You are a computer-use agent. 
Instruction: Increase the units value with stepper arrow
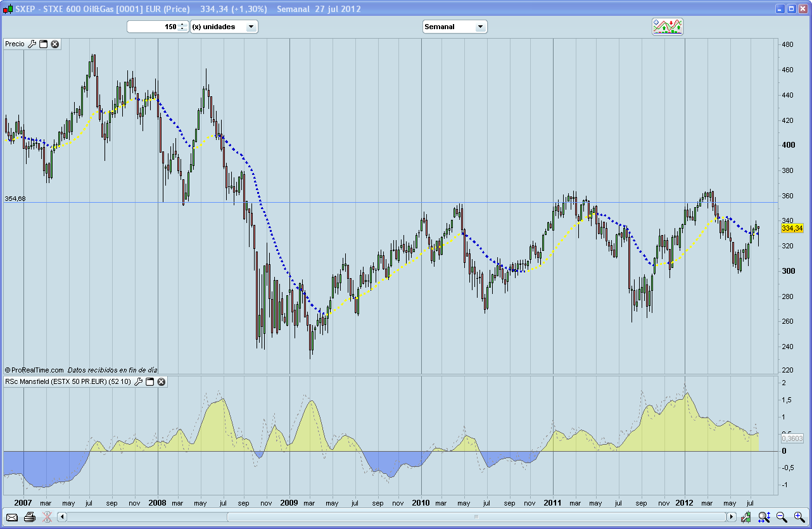182,24
